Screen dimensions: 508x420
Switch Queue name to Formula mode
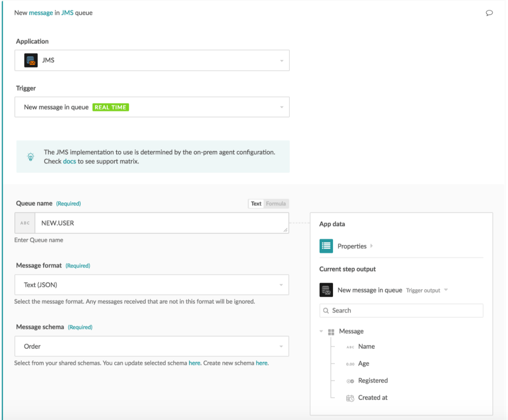276,204
